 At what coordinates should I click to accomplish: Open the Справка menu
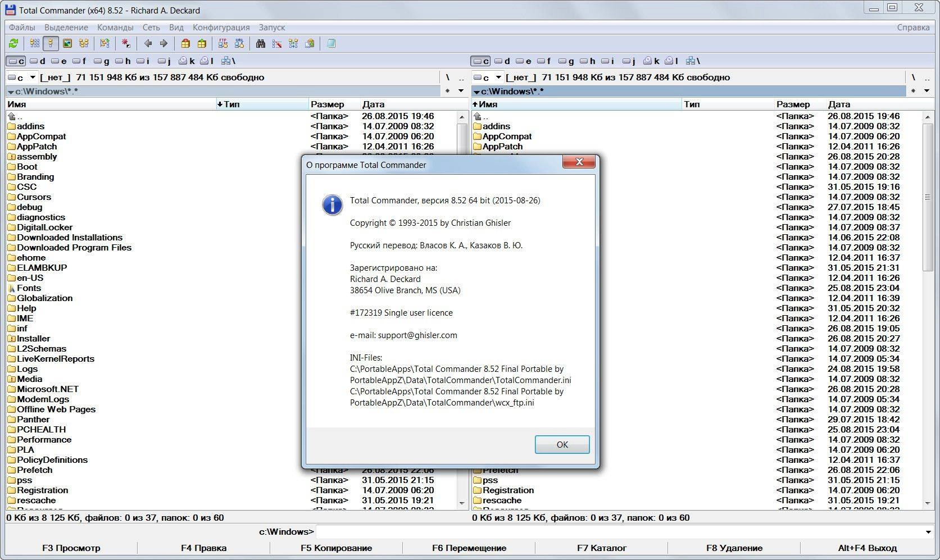tap(913, 27)
